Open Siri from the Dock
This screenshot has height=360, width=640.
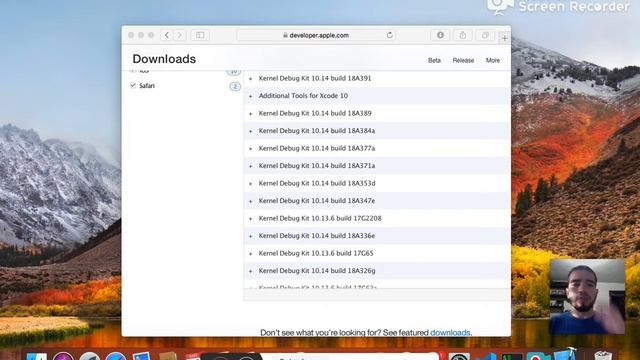[x=63, y=356]
